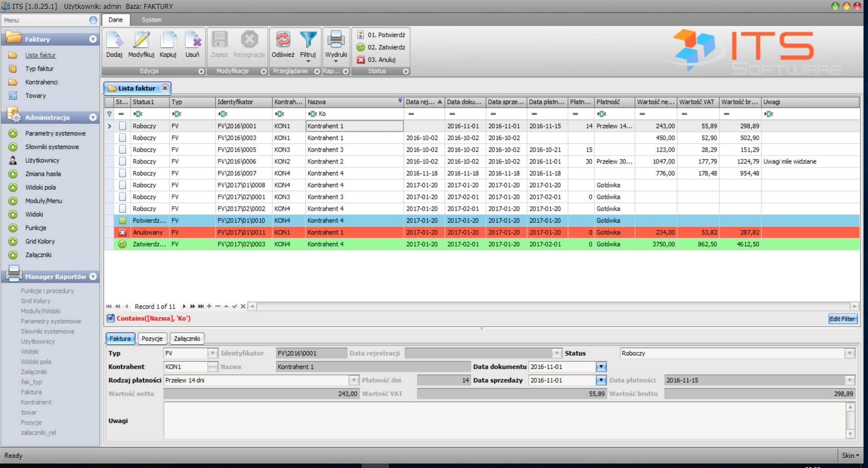The width and height of the screenshot is (868, 468).
Task: Tick the checkbox for invoice FV\2016\0003
Action: (x=122, y=138)
